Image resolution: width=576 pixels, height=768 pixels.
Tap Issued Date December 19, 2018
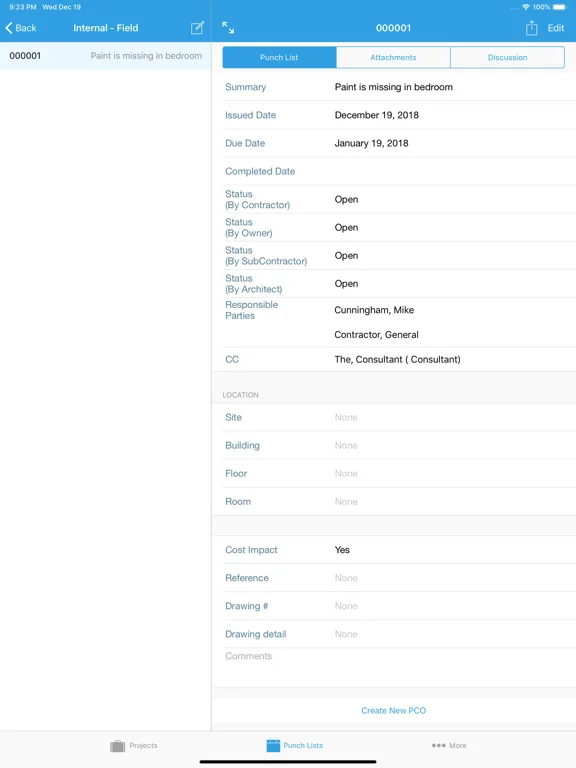[x=376, y=115]
